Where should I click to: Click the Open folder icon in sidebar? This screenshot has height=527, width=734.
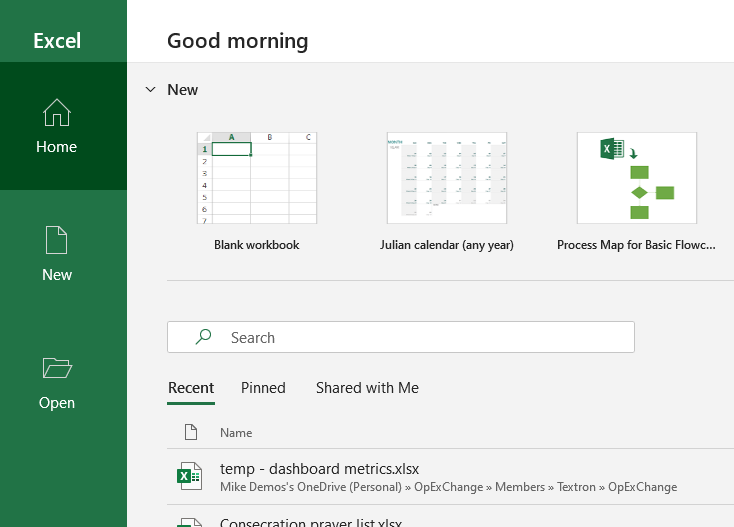(57, 368)
